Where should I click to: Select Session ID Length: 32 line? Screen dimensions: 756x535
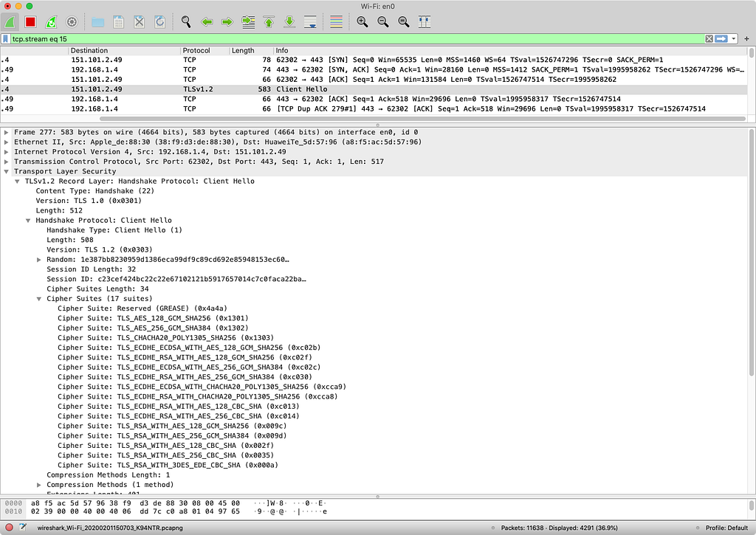tap(91, 269)
